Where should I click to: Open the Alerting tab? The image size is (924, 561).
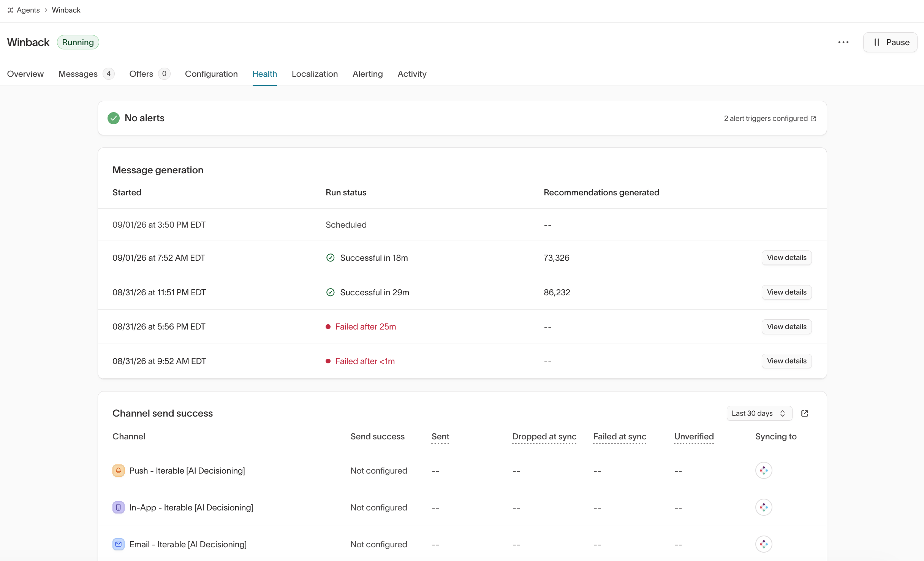[x=368, y=74]
